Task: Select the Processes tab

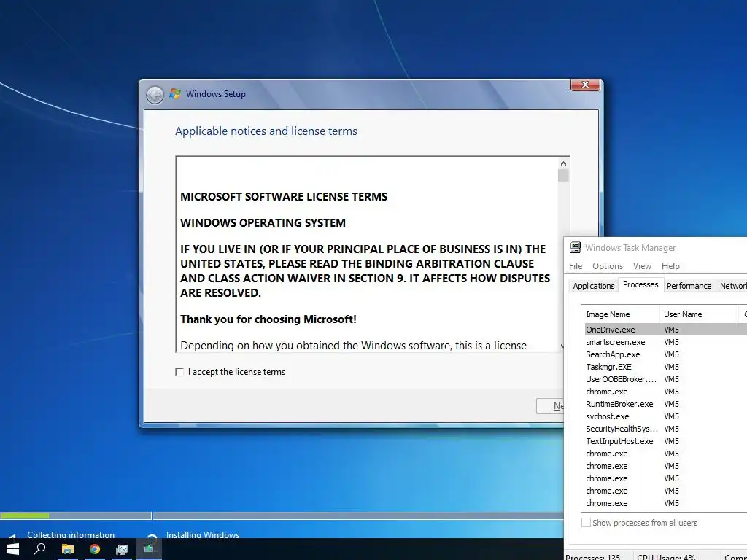Action: coord(640,284)
